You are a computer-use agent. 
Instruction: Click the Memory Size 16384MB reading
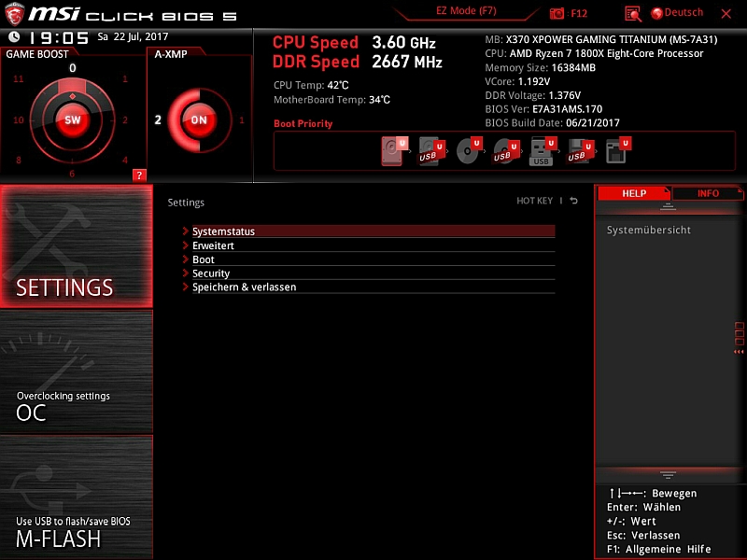pos(541,67)
